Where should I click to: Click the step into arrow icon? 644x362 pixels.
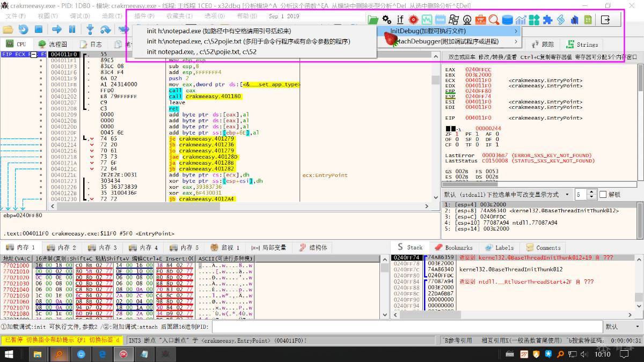tap(90, 30)
